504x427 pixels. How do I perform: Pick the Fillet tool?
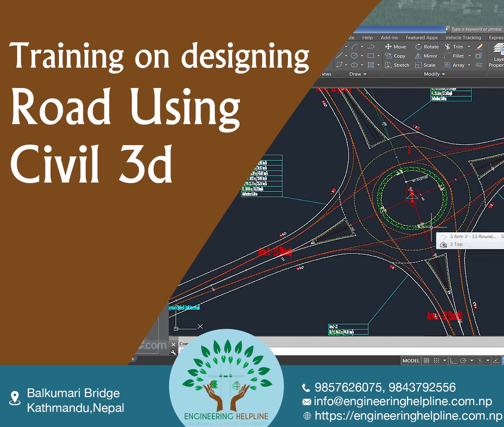tap(454, 56)
